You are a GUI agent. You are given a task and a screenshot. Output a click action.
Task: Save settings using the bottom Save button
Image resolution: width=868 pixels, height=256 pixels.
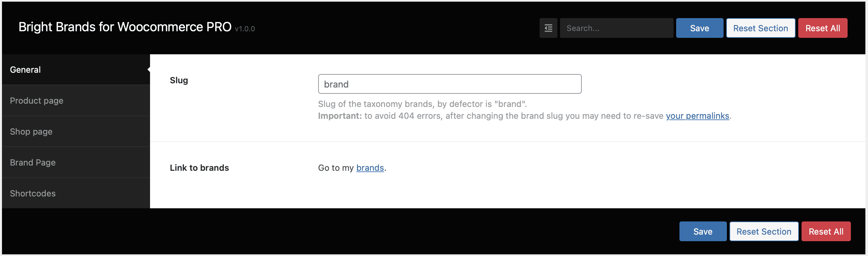click(x=703, y=231)
